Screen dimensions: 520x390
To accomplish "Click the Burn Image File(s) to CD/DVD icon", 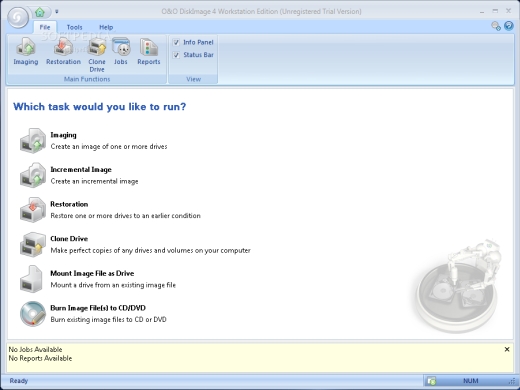I will (x=33, y=314).
